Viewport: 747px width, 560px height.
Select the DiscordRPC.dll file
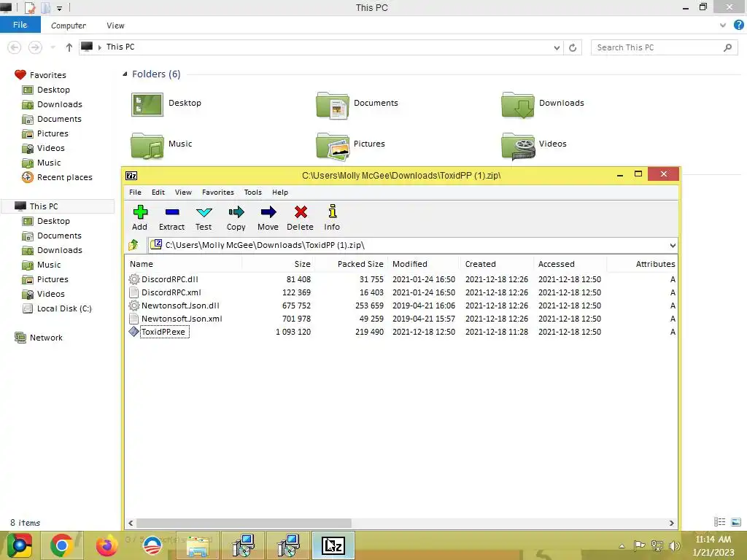tap(169, 279)
